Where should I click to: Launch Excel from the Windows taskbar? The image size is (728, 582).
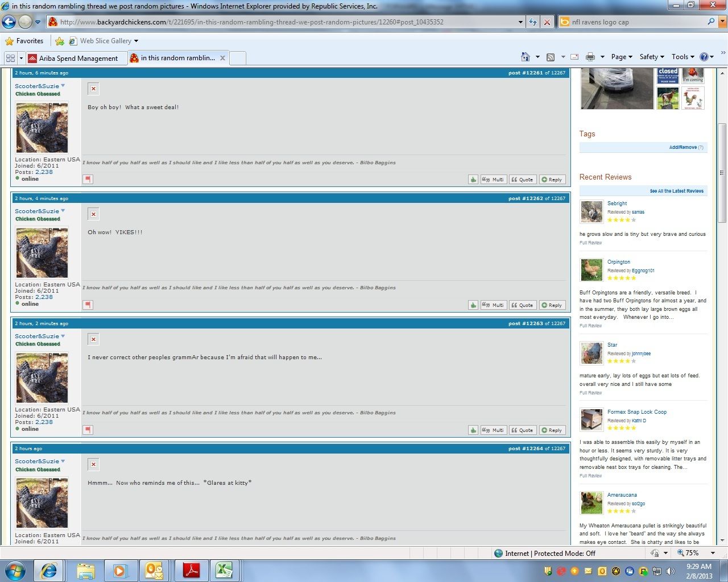224,570
